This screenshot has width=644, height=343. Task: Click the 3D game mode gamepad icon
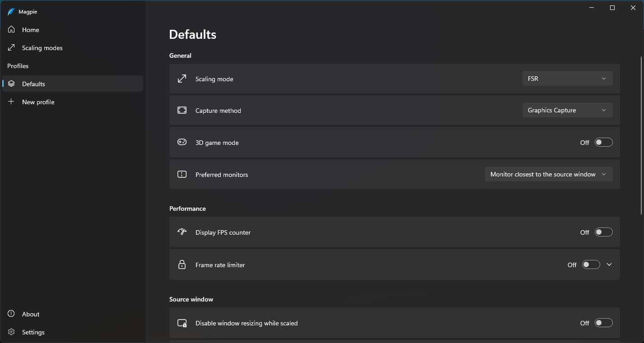click(182, 142)
